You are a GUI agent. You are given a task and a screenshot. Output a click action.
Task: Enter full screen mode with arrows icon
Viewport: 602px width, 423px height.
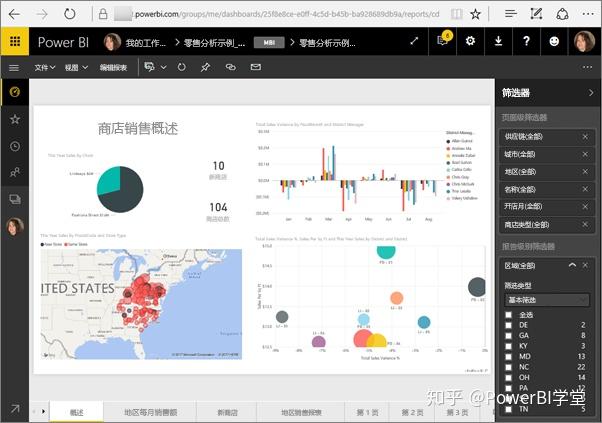tap(414, 41)
